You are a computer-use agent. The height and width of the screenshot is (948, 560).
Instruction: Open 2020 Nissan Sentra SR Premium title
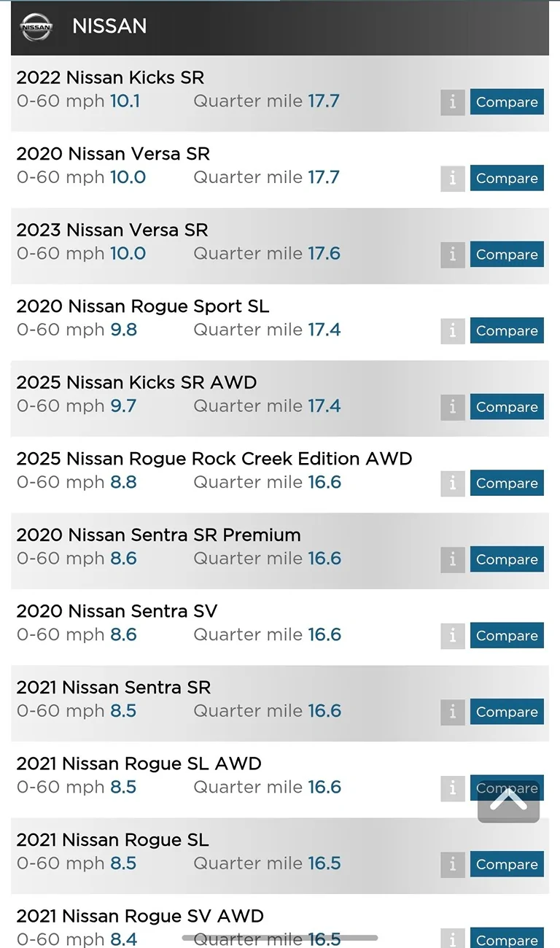[158, 535]
